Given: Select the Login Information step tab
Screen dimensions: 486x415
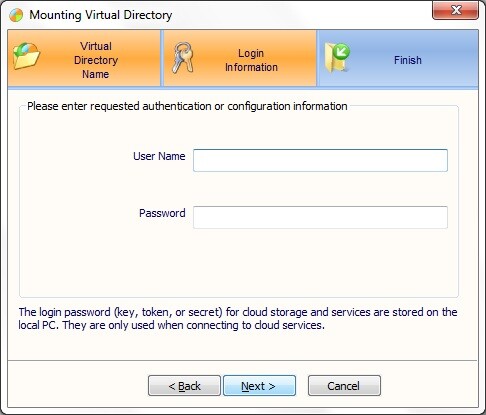Looking at the screenshot, I should (x=240, y=58).
